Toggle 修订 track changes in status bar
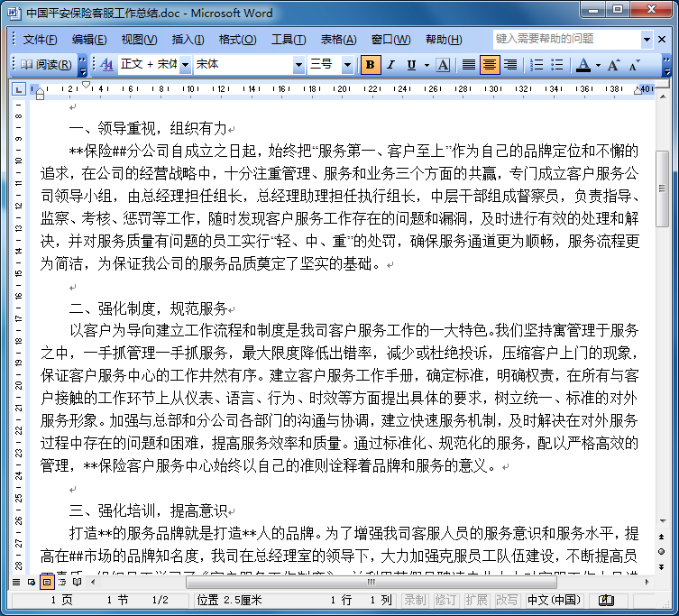The width and height of the screenshot is (679, 616). (x=445, y=601)
